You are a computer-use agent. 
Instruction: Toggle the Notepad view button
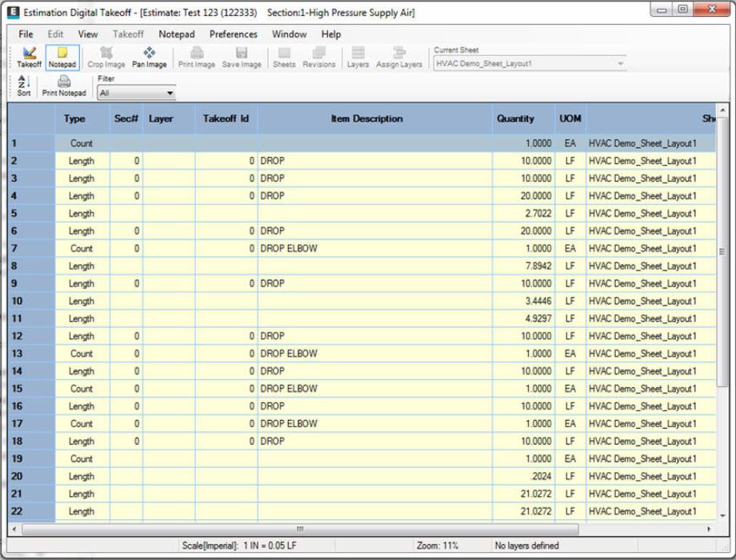pos(62,58)
